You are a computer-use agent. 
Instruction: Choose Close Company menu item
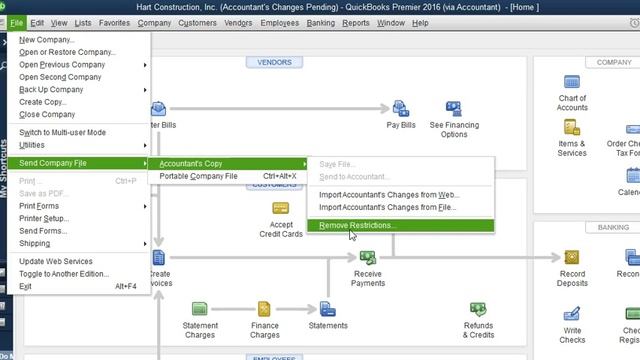click(x=79, y=115)
